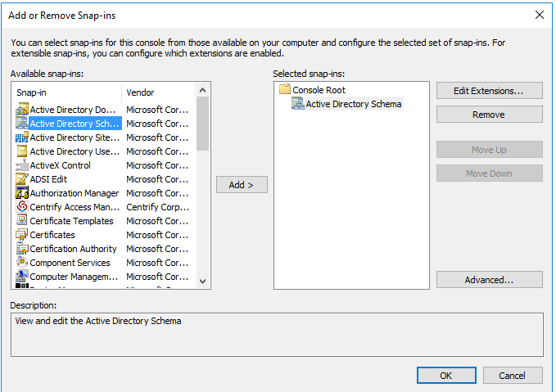Click the Snap-in column header
556x392 pixels.
pos(67,92)
